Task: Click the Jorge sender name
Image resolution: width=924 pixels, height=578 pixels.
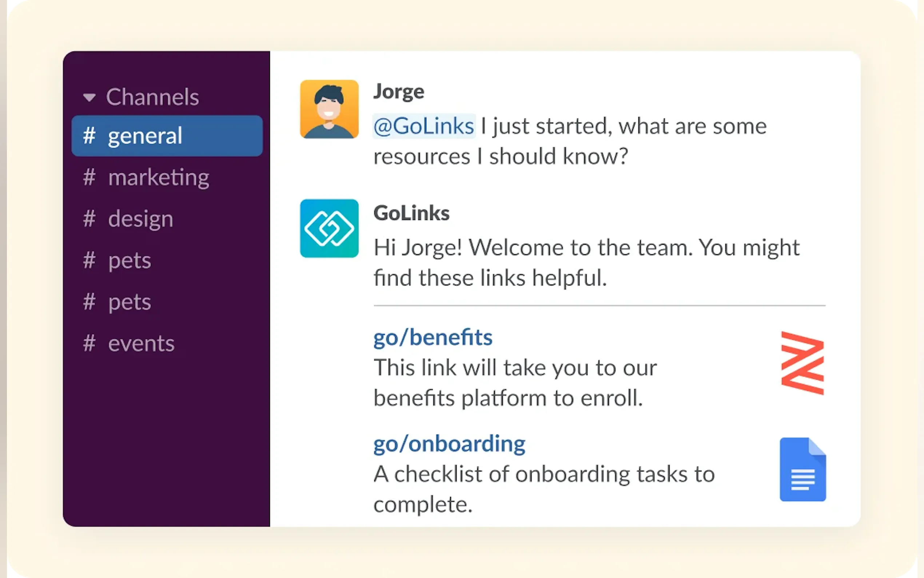Action: [399, 91]
